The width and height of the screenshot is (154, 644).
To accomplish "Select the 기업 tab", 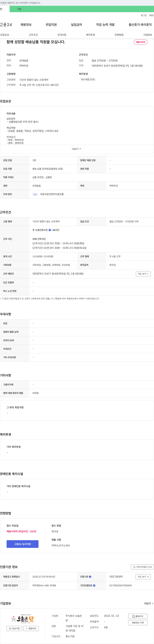I will click(x=19, y=9).
